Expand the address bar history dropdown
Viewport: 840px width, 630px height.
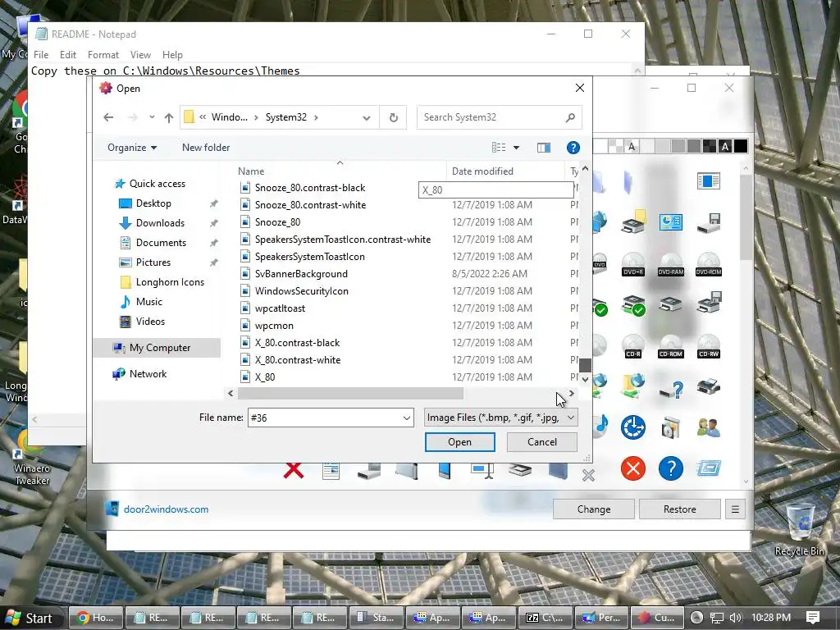367,117
